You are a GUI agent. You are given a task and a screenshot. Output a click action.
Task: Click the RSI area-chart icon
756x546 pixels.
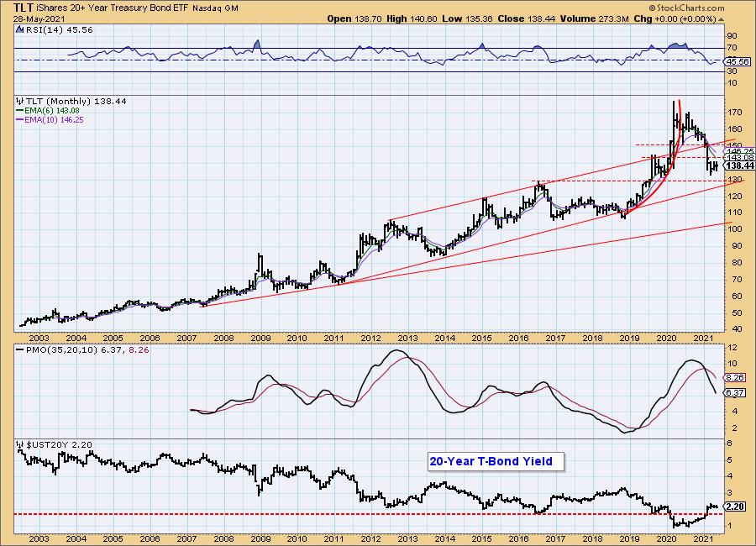click(x=19, y=29)
